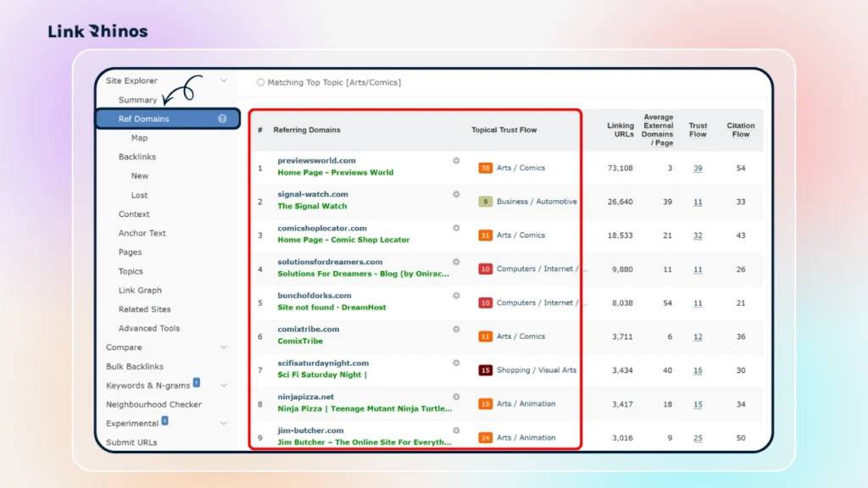Click the Link Rhinos logo
The image size is (868, 488).
coord(98,31)
